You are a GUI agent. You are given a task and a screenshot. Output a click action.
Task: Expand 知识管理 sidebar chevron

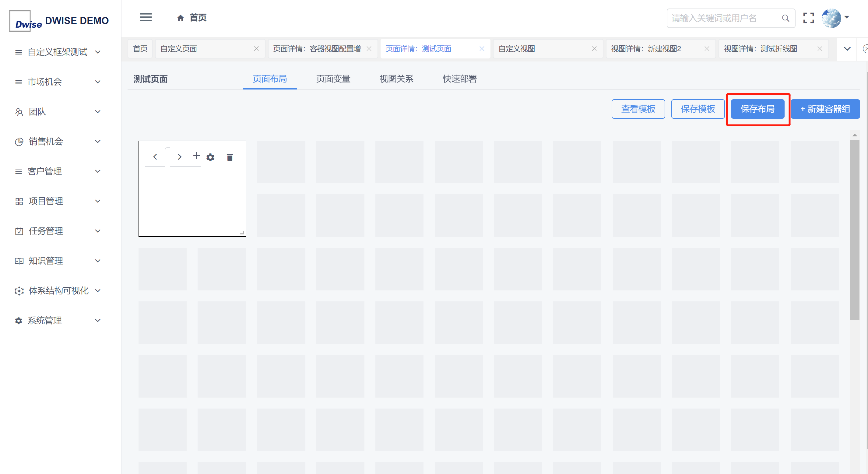[98, 261]
